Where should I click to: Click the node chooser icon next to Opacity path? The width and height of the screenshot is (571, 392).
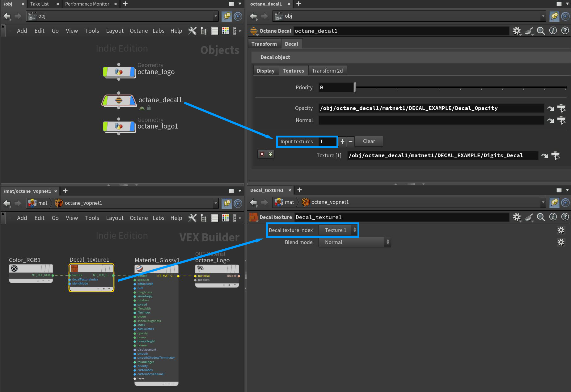pyautogui.click(x=561, y=108)
